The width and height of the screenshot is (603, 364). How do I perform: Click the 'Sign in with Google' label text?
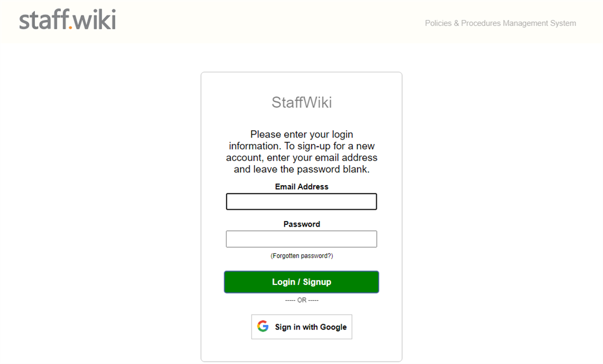pos(311,327)
